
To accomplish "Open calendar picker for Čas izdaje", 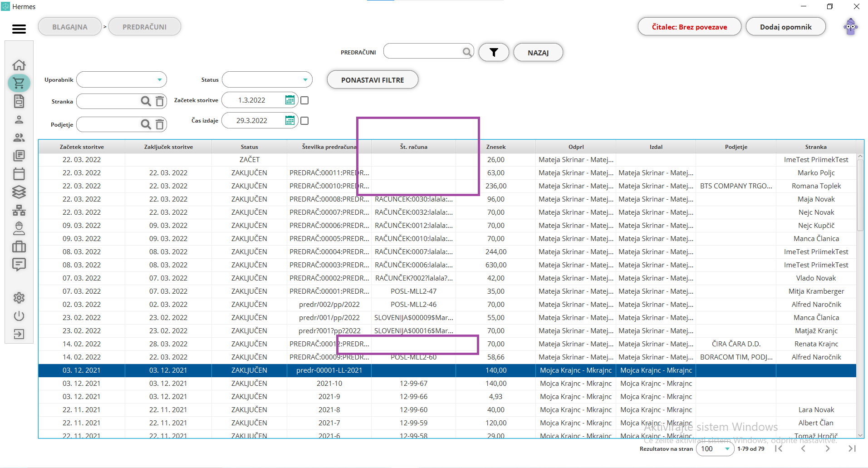I will [290, 121].
